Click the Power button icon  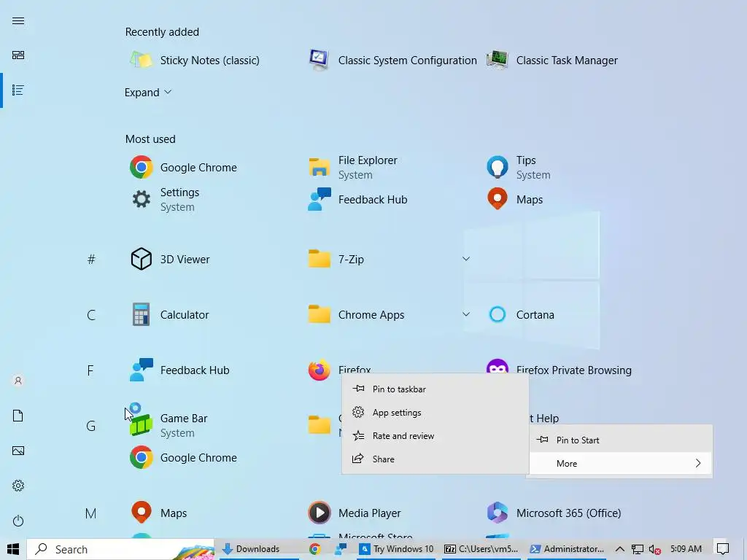tap(18, 521)
